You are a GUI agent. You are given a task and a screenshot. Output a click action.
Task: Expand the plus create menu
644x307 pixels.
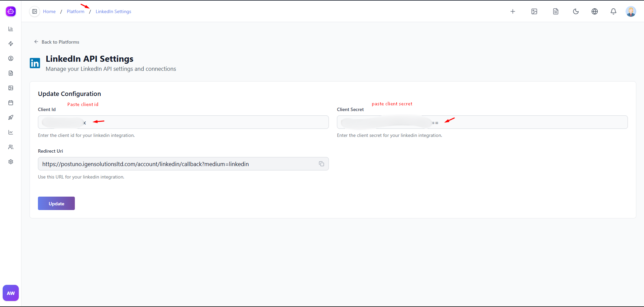512,11
